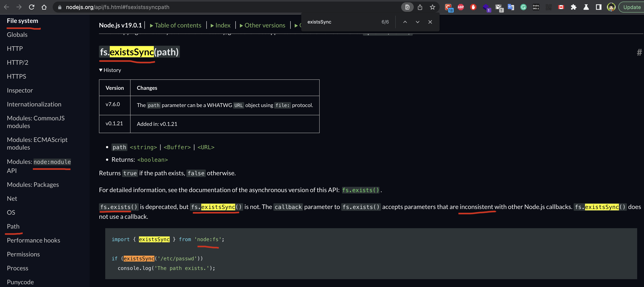Screen dimensions: 644x287
Task: Follow the <URL> type link
Action: pyautogui.click(x=206, y=147)
